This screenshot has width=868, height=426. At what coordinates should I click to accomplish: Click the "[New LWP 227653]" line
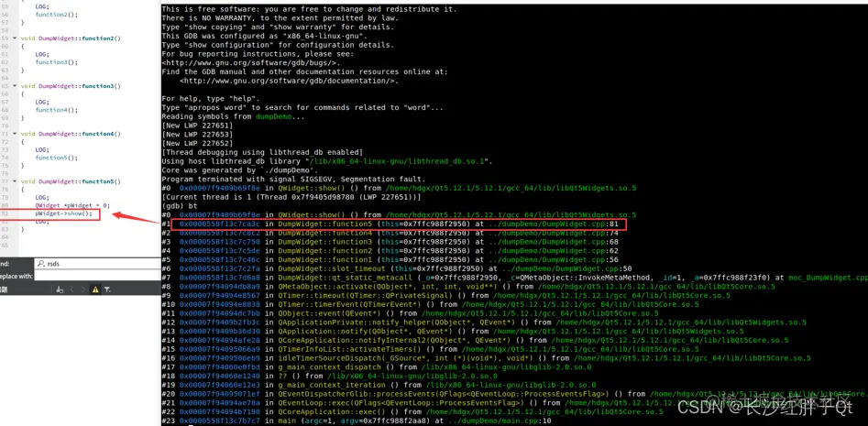(x=197, y=135)
